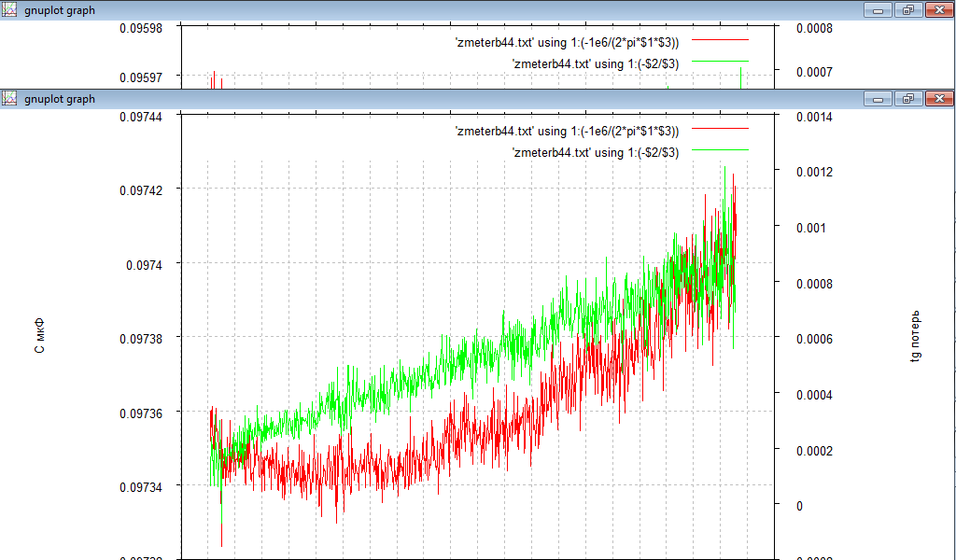Image resolution: width=956 pixels, height=560 pixels.
Task: Click the left axis tick value 0.09742
Action: click(141, 190)
